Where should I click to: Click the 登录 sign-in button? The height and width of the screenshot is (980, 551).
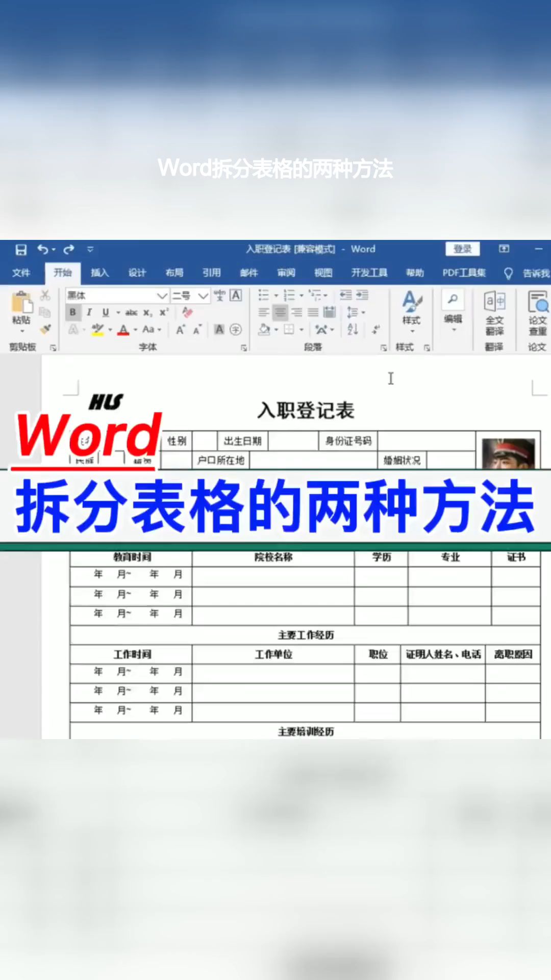(463, 249)
